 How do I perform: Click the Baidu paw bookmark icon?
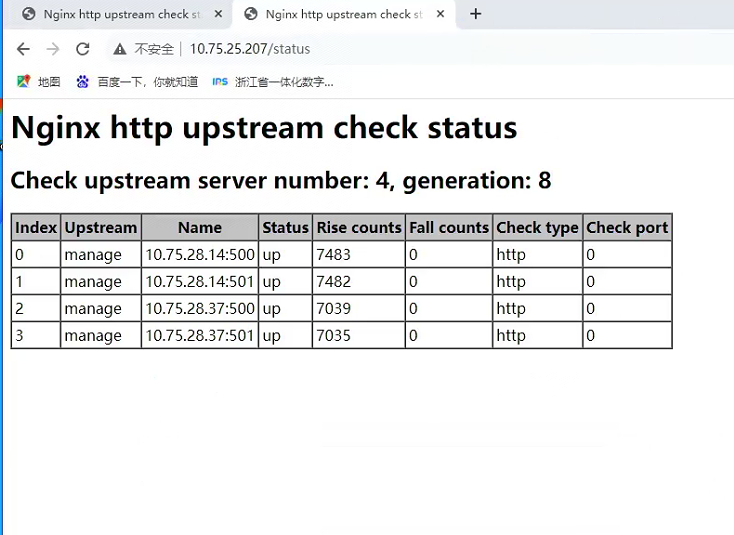tap(83, 82)
